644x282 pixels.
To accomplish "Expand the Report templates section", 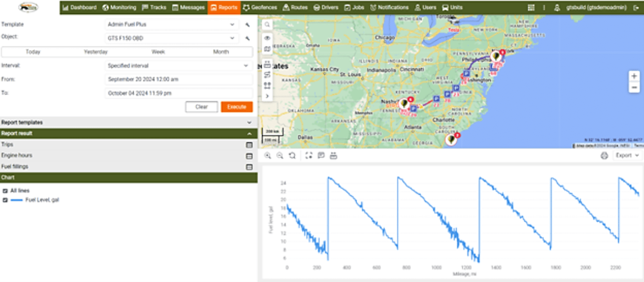I will (249, 122).
